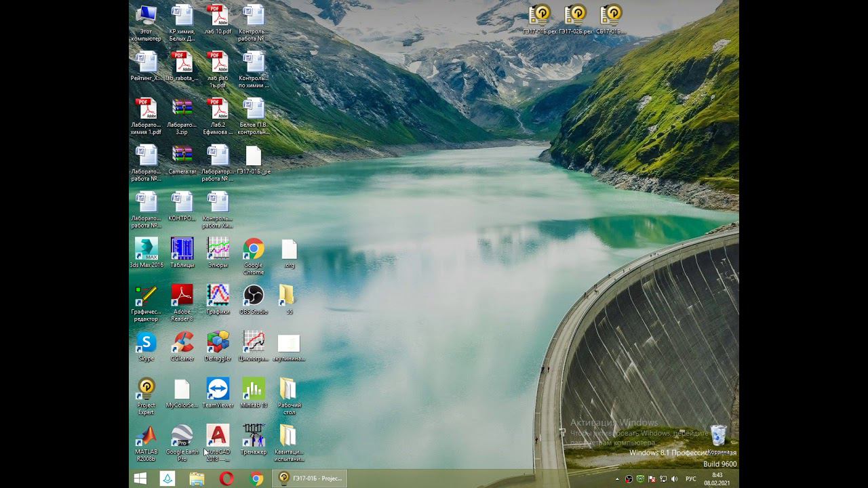Select the .org blank file icon
This screenshot has height=488, width=868.
pyautogui.click(x=290, y=253)
